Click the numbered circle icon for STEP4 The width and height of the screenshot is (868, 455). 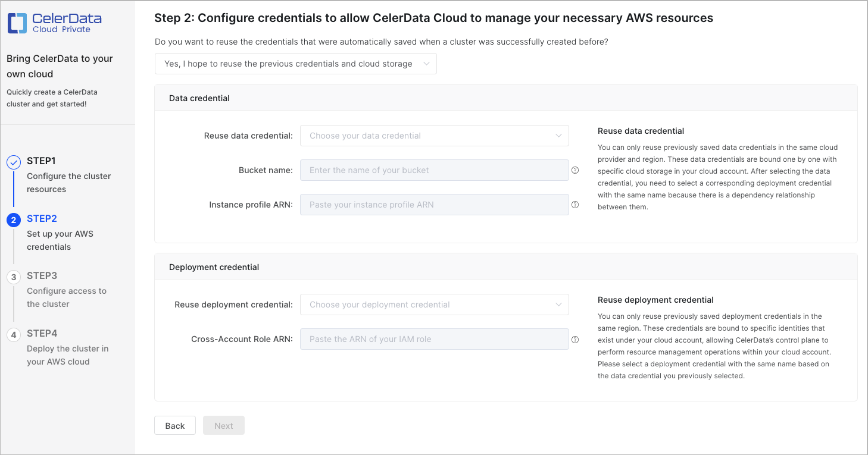coord(14,333)
